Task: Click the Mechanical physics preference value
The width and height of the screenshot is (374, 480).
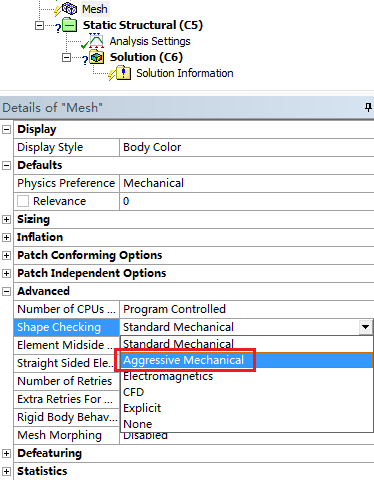Action: [x=247, y=183]
